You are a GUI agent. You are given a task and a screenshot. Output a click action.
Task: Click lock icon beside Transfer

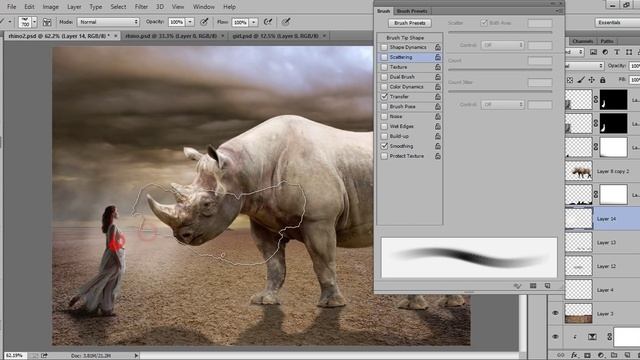pyautogui.click(x=438, y=97)
